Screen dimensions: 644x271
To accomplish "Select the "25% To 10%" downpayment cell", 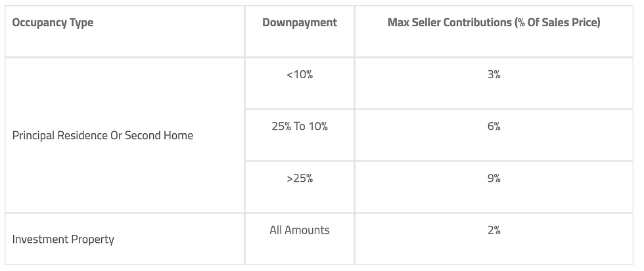I will coord(300,127).
